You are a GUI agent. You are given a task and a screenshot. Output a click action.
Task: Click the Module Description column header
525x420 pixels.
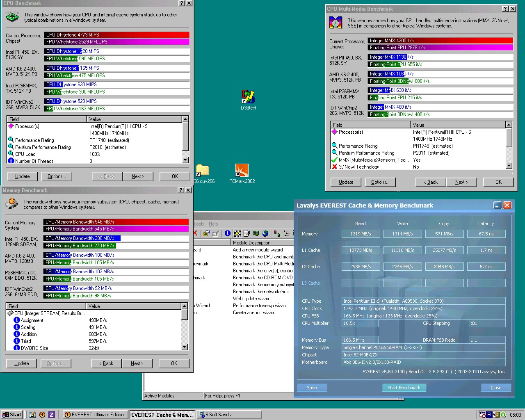tap(262, 243)
